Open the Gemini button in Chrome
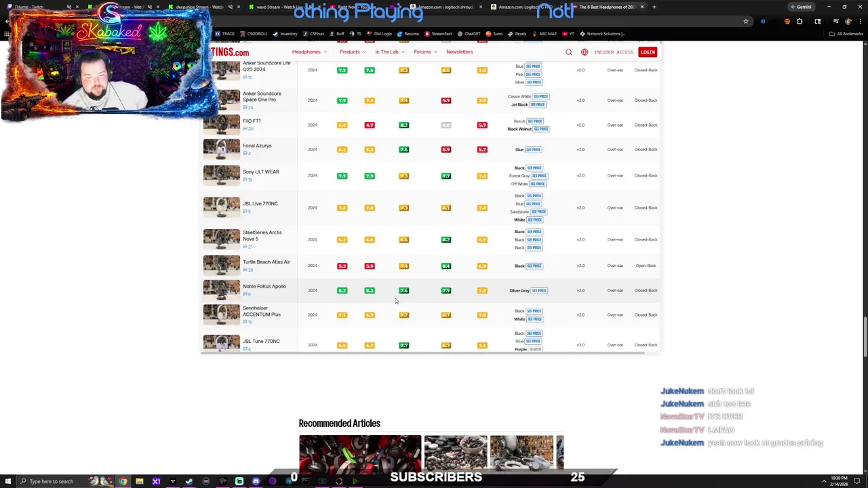The image size is (868, 488). point(800,7)
